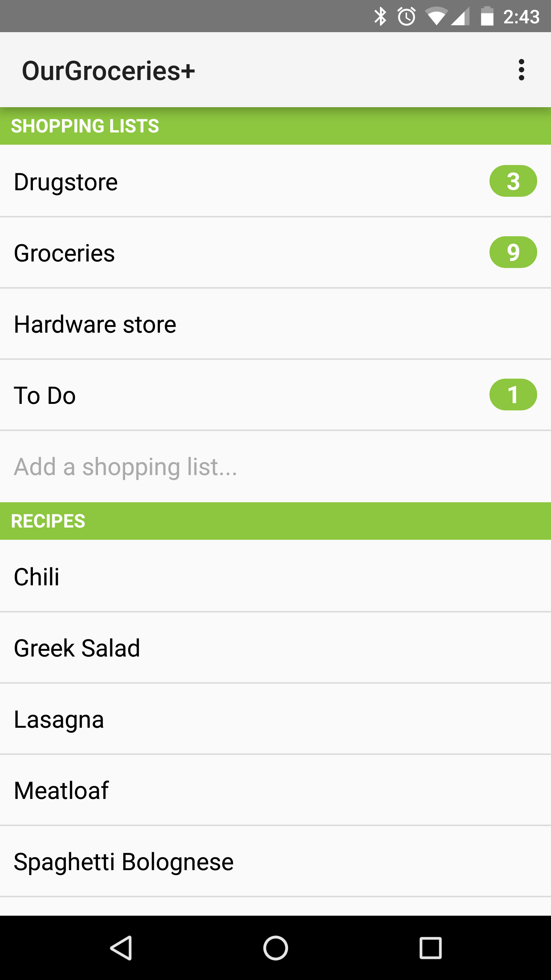Tap the OurGroceries+ app title
The height and width of the screenshot is (980, 551).
[109, 70]
